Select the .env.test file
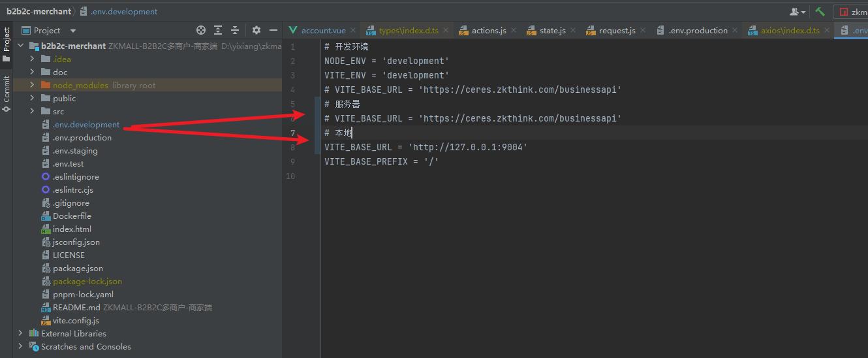 pos(69,163)
